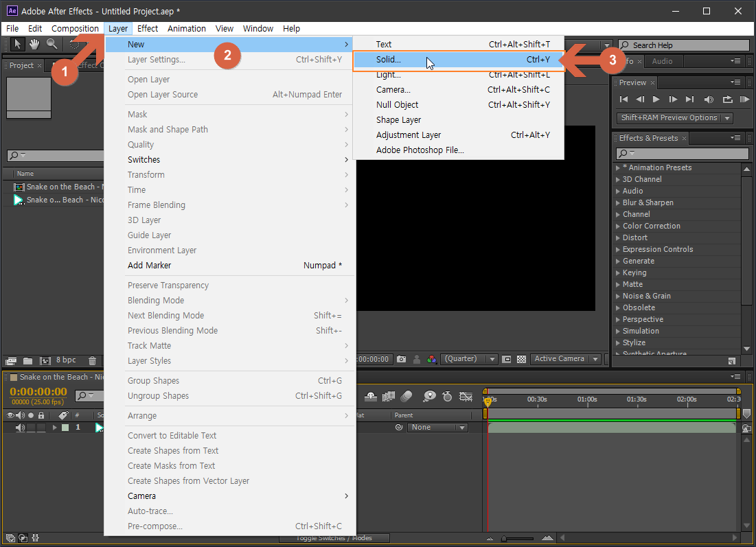
Task: Expand layer 1 properties triangle
Action: tap(54, 428)
